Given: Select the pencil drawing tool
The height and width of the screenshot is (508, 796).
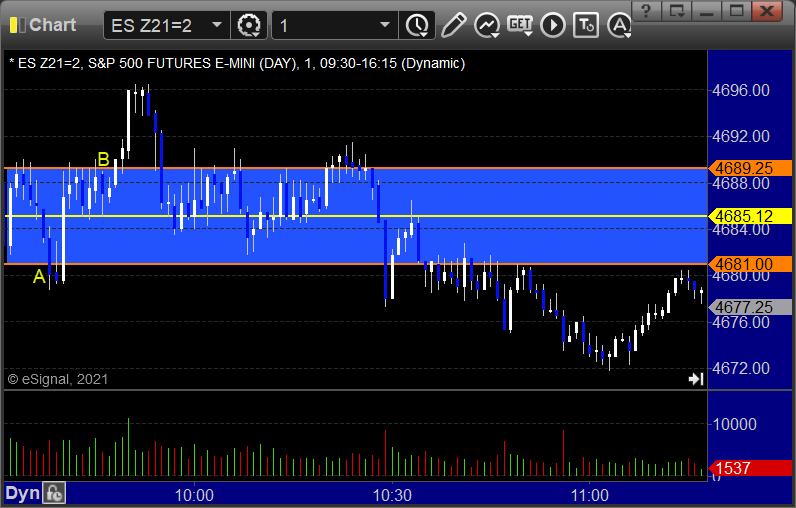Looking at the screenshot, I should click(x=453, y=25).
